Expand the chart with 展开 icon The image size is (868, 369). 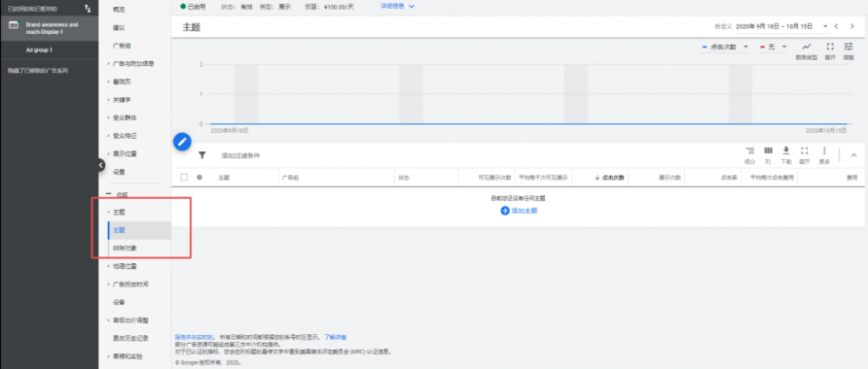tap(830, 47)
